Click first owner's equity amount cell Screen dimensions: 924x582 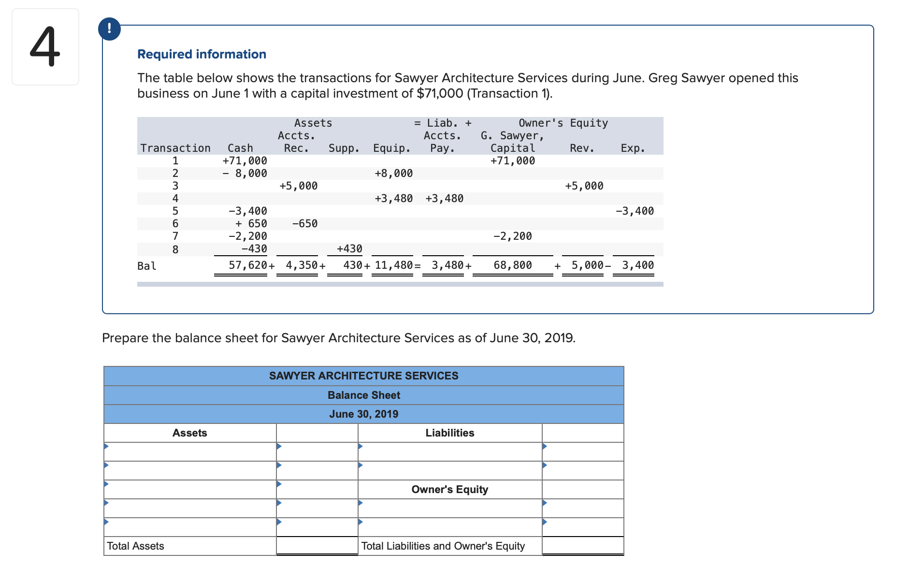pos(583,509)
